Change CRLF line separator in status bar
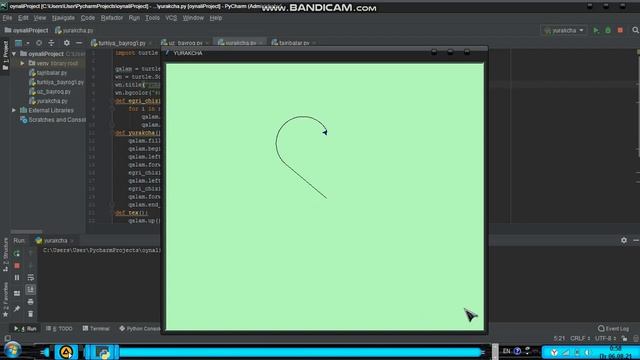The image size is (640, 360). click(x=580, y=338)
